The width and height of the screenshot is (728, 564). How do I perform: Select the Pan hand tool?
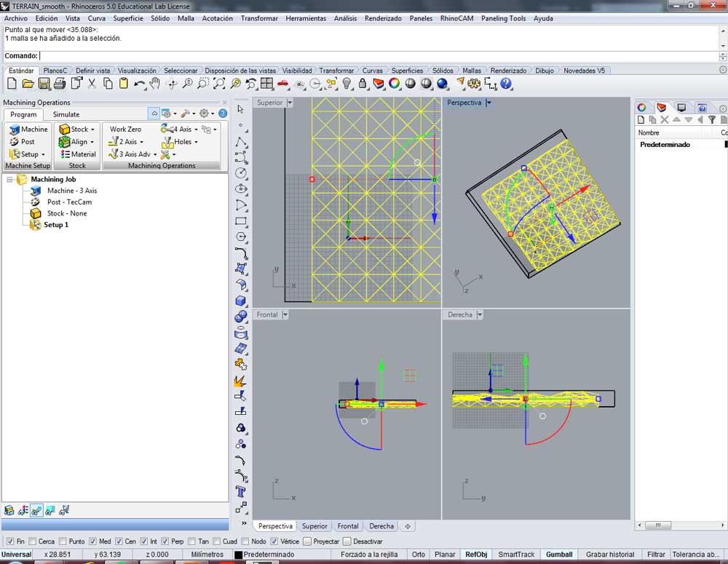tap(154, 84)
